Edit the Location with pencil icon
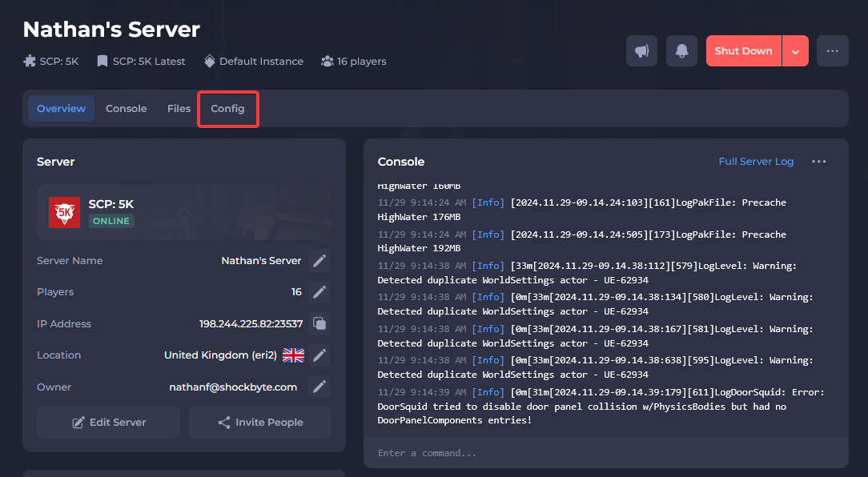This screenshot has height=477, width=868. click(x=319, y=355)
